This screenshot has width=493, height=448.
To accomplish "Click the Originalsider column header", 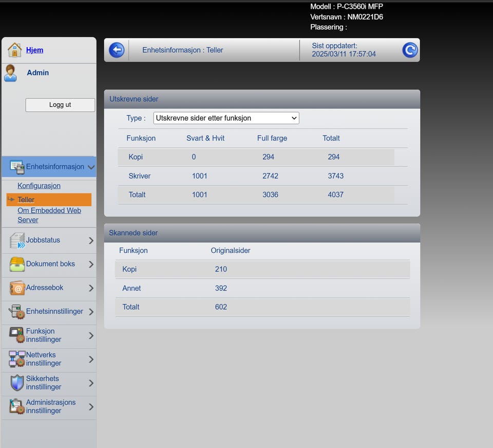I will point(231,250).
